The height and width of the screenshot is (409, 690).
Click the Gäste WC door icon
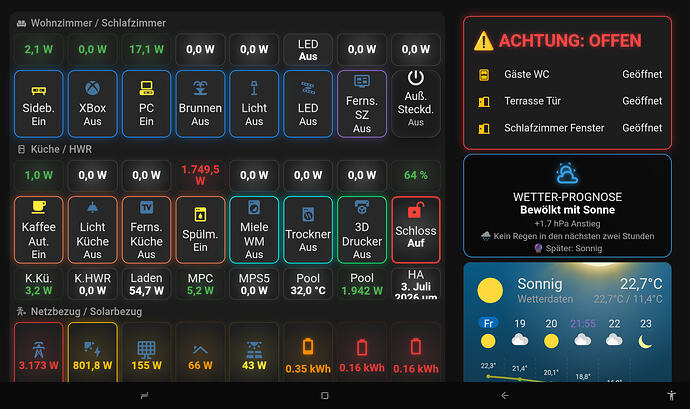pos(484,75)
